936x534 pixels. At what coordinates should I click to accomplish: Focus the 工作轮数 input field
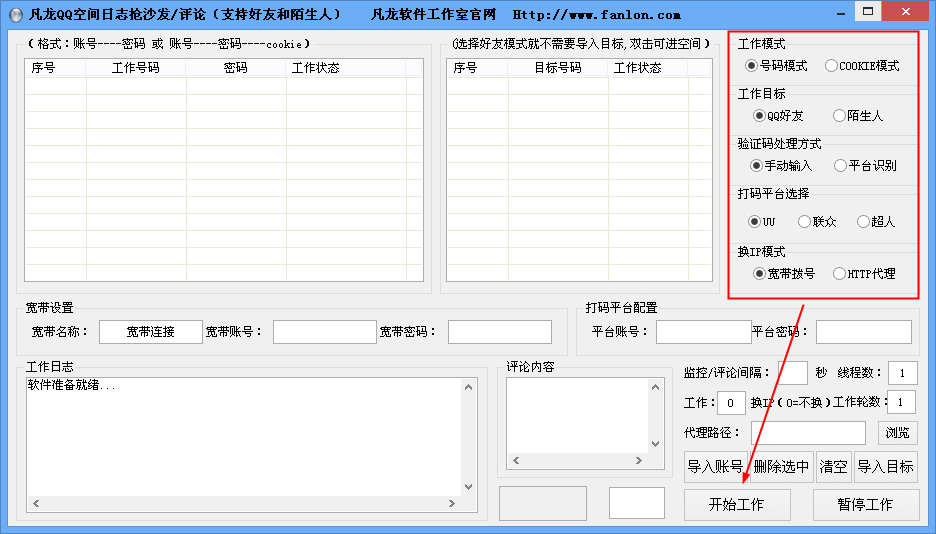coord(901,402)
